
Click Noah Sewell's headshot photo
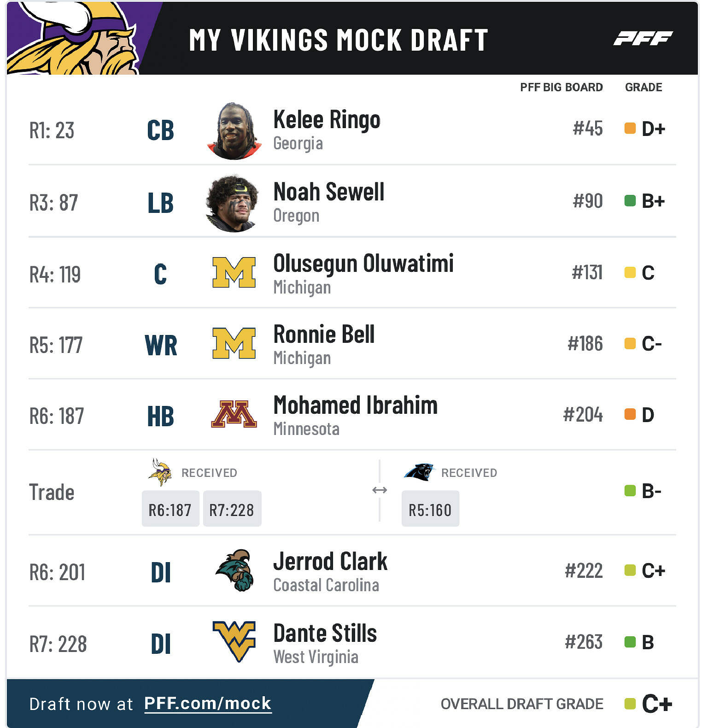tap(233, 203)
